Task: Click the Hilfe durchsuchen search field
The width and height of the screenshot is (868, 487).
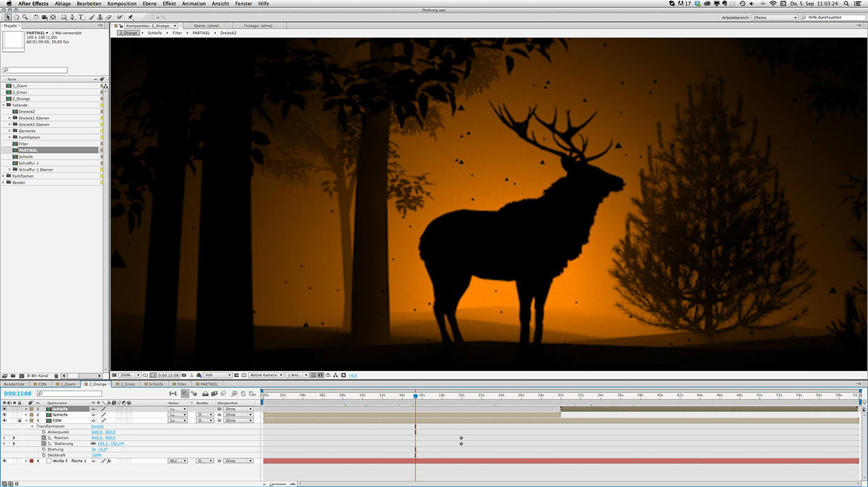Action: coord(833,17)
